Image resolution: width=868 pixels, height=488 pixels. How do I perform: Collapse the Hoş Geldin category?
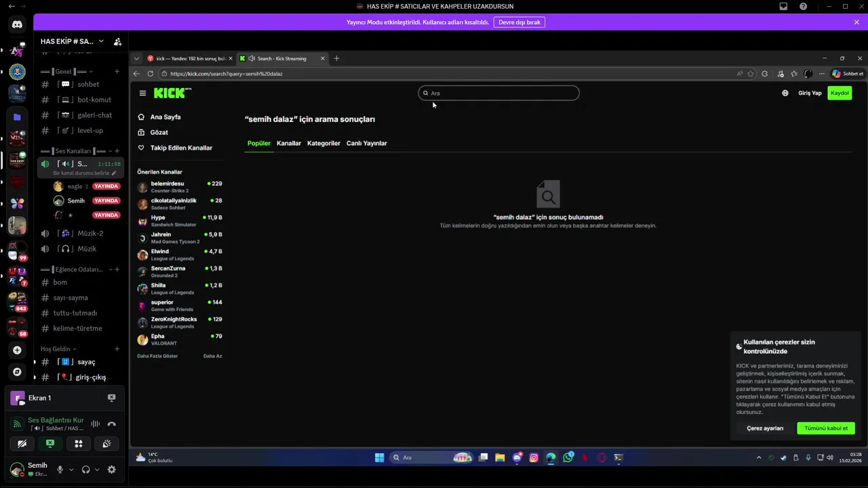[58, 349]
